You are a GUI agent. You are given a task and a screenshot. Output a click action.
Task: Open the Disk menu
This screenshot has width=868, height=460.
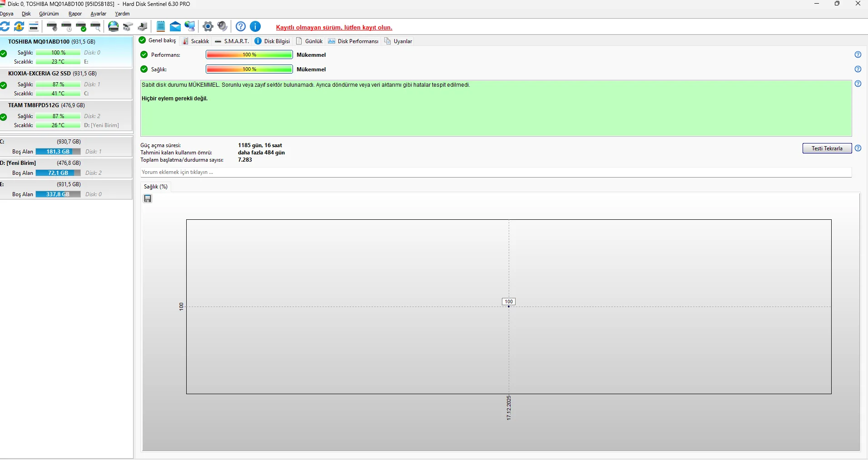click(x=26, y=14)
